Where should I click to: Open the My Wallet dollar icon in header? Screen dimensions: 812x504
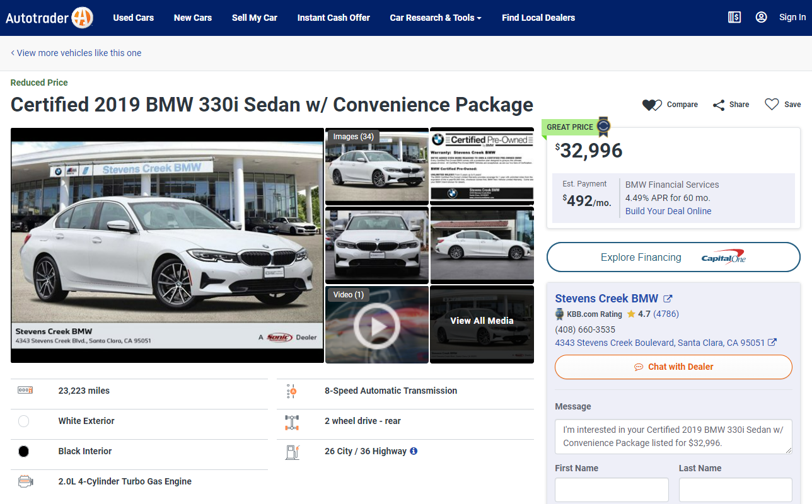pos(734,18)
